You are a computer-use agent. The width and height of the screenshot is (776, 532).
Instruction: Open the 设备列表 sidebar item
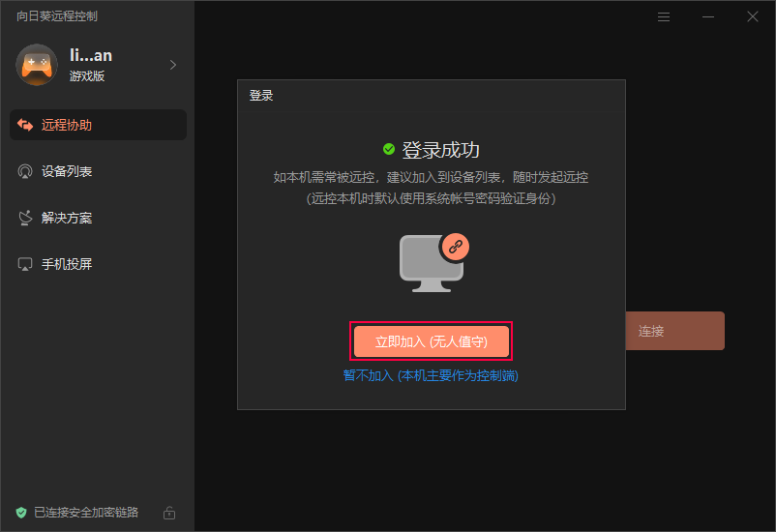point(98,171)
